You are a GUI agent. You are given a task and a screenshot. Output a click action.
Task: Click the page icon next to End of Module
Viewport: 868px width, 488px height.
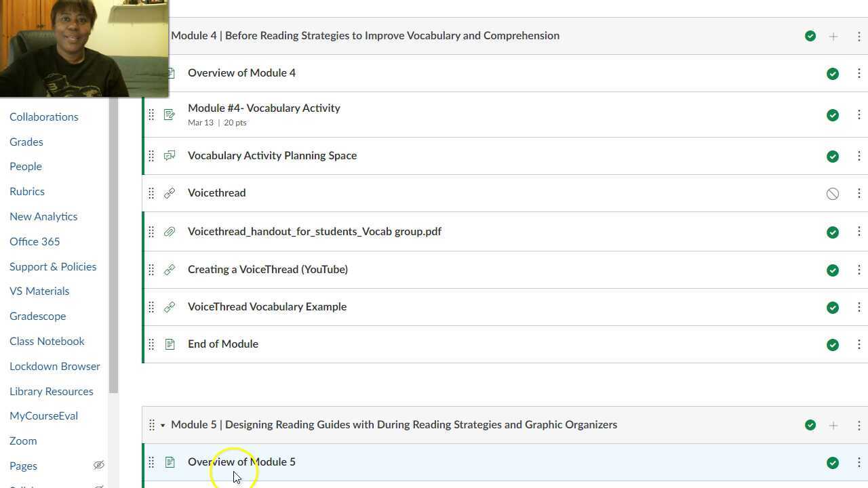click(170, 344)
